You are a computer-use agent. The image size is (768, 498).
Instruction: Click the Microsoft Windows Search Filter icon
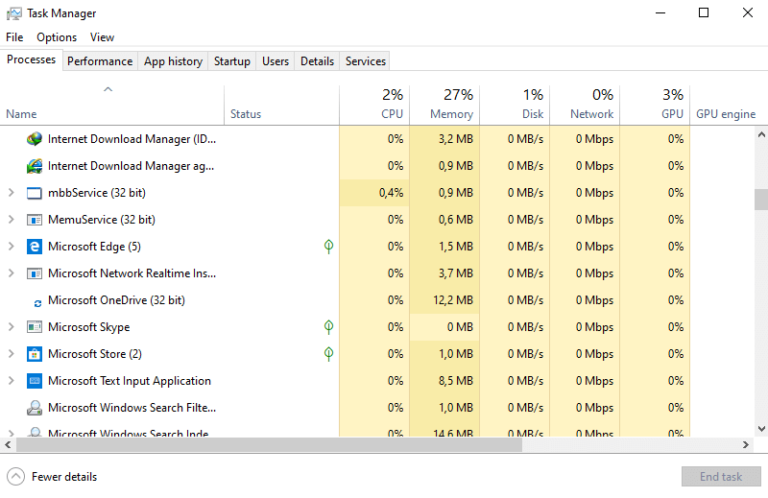tap(34, 407)
